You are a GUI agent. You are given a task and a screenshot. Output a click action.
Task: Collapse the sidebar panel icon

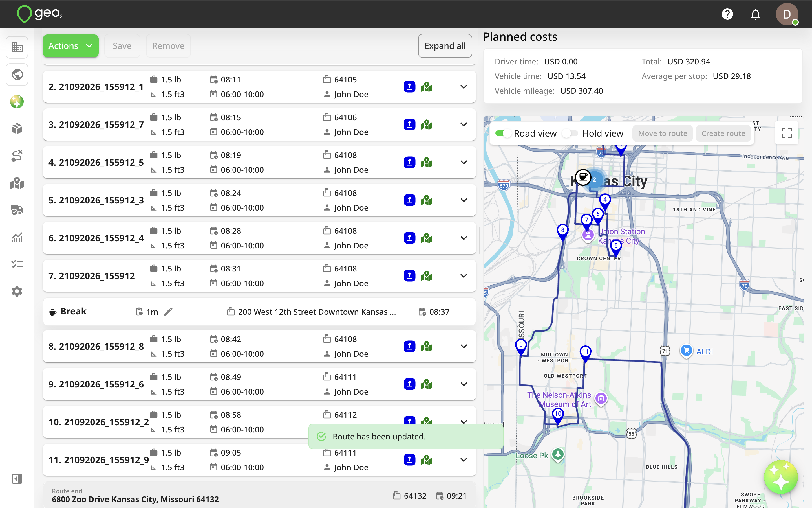pos(17,478)
